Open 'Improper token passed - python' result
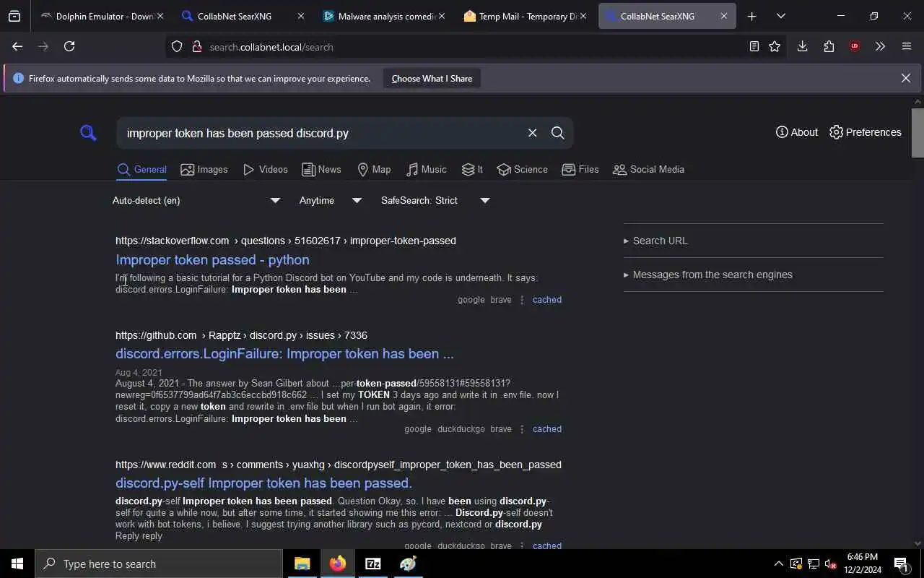Image resolution: width=924 pixels, height=578 pixels. point(212,259)
